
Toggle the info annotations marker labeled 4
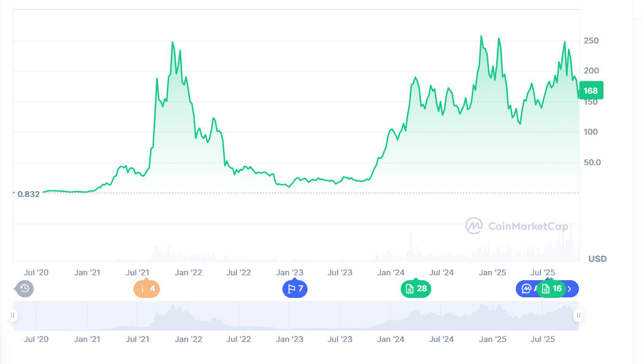point(146,288)
